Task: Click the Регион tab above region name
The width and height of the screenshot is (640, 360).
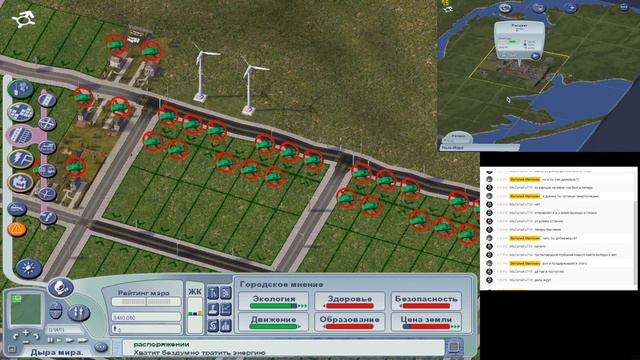Action: (458, 137)
